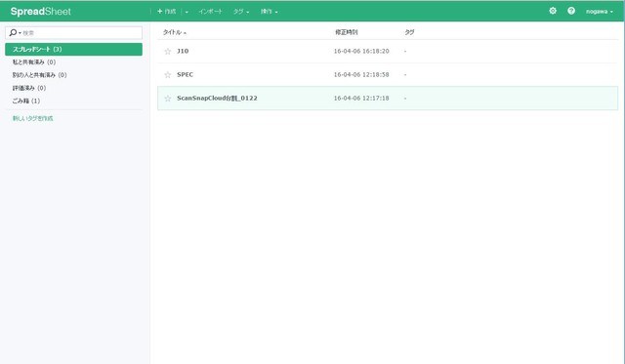Screen dimensions: 625x364
Task: Click timestamp 16-04-06 12:17:18
Action: coord(361,98)
